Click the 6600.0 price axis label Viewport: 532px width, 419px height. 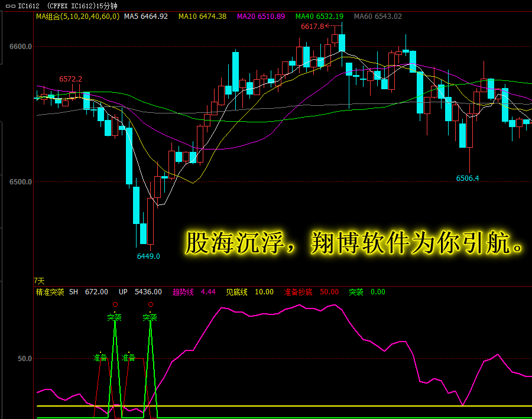21,47
